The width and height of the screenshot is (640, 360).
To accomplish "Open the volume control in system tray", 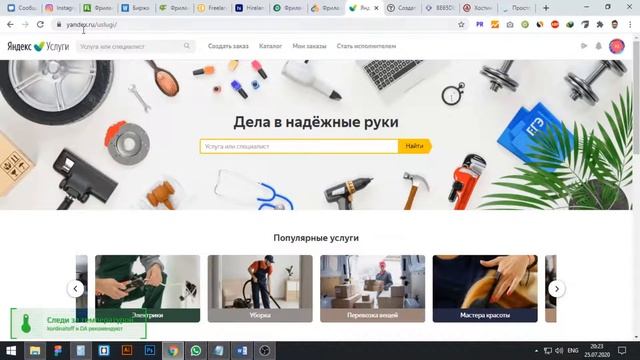I will pyautogui.click(x=559, y=351).
